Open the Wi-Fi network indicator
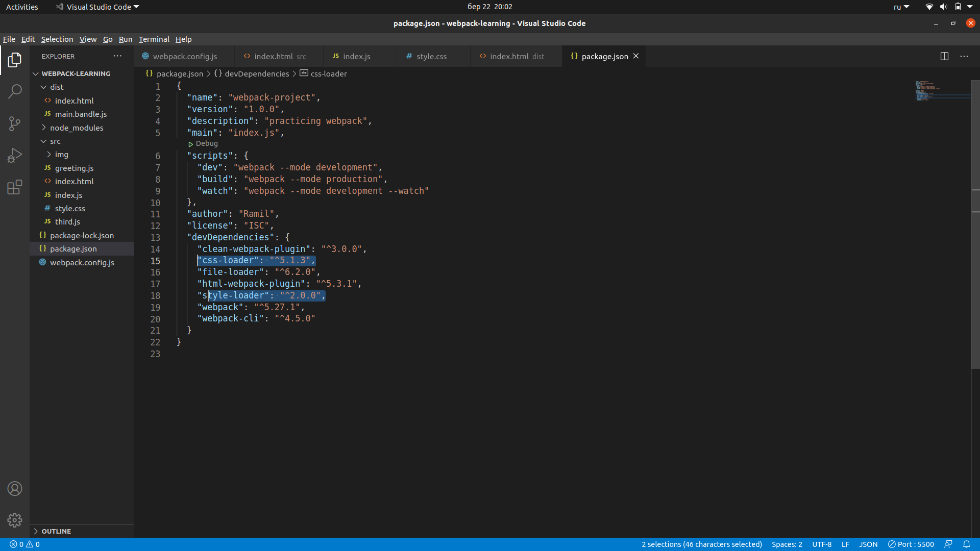The height and width of the screenshot is (551, 980). pyautogui.click(x=929, y=7)
